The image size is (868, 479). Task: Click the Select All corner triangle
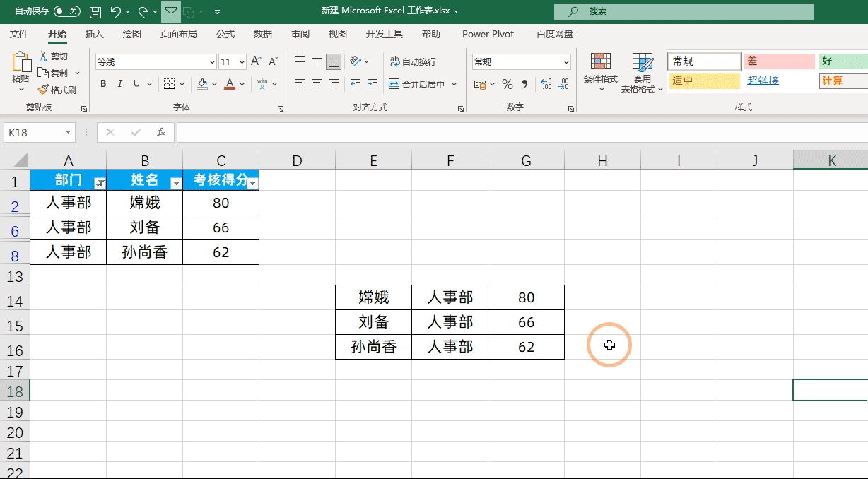pyautogui.click(x=19, y=160)
